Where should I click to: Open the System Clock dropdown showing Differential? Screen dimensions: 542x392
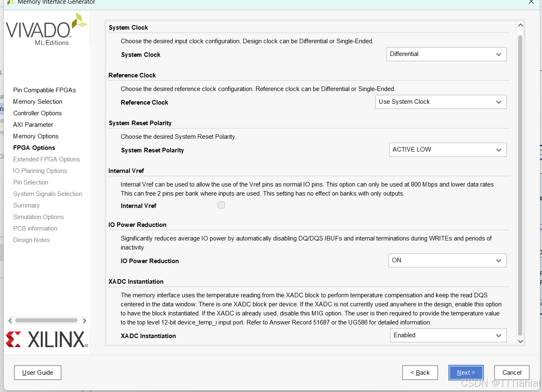point(446,54)
